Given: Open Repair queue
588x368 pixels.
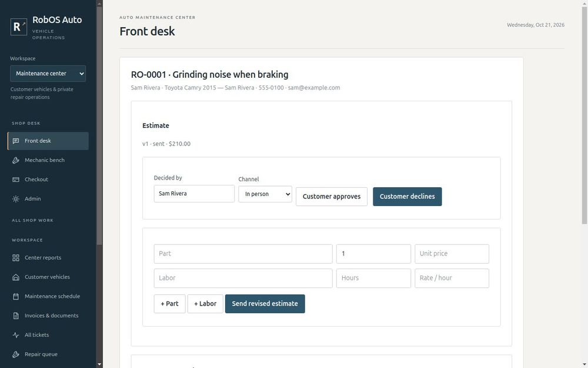Looking at the screenshot, I should 48,354.
